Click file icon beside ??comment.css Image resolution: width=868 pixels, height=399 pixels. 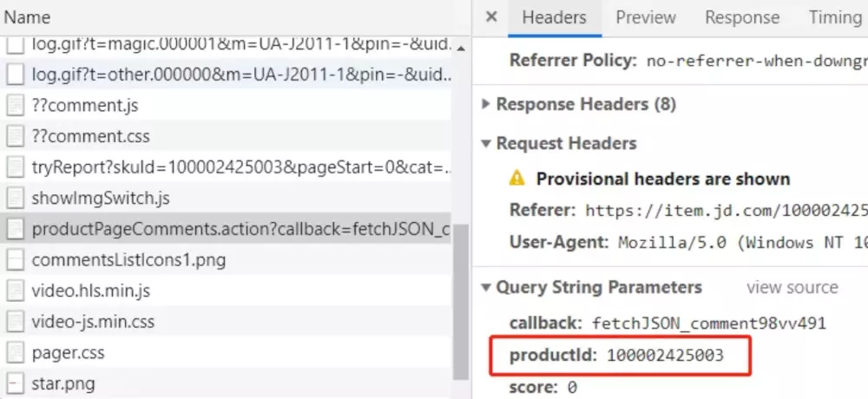tap(15, 136)
